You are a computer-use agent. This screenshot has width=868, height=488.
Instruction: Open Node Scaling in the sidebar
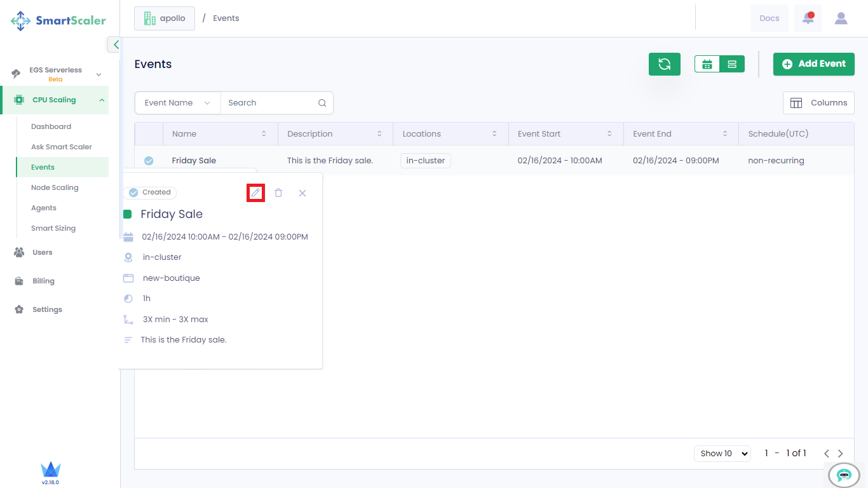point(55,187)
